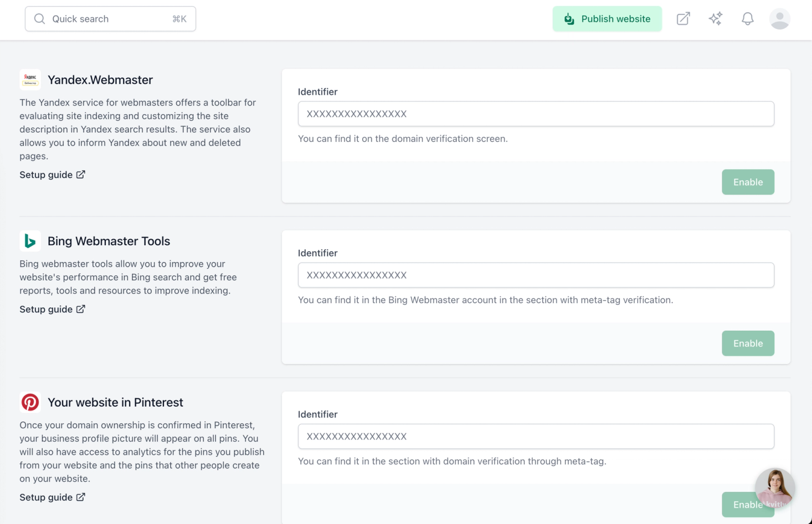The height and width of the screenshot is (524, 812).
Task: Click hint about Bing meta-tag verification
Action: coord(486,300)
